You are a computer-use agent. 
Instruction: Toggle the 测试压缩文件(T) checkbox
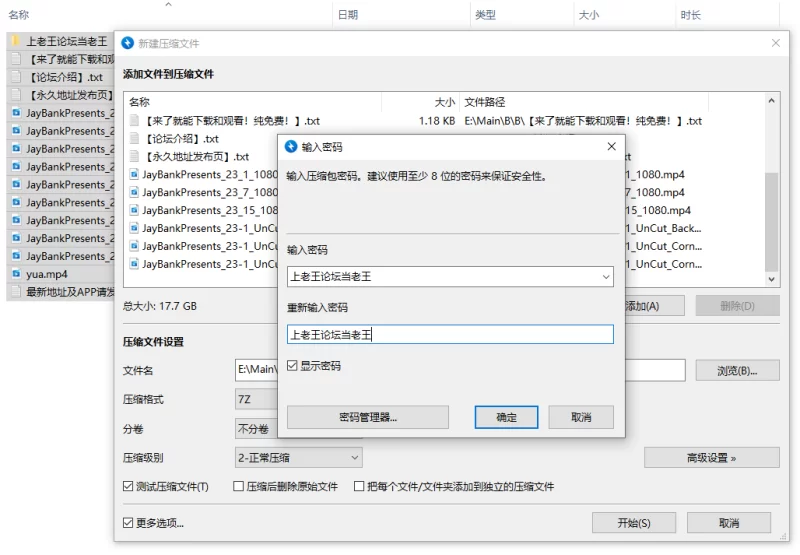(128, 486)
